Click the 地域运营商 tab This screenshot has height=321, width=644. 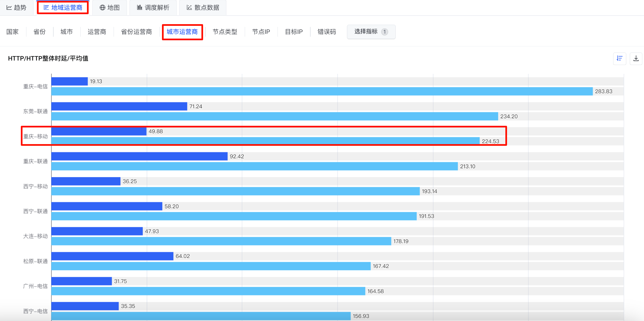[63, 7]
